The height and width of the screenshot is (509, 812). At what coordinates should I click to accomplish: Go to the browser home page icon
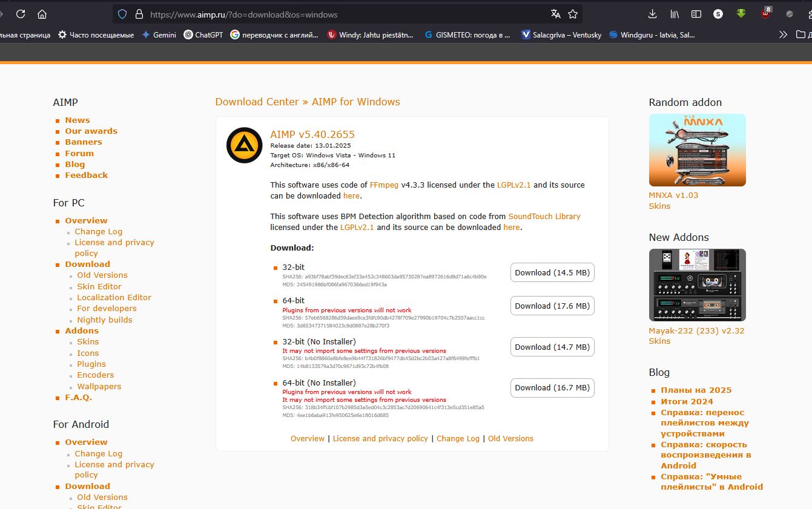click(x=42, y=14)
